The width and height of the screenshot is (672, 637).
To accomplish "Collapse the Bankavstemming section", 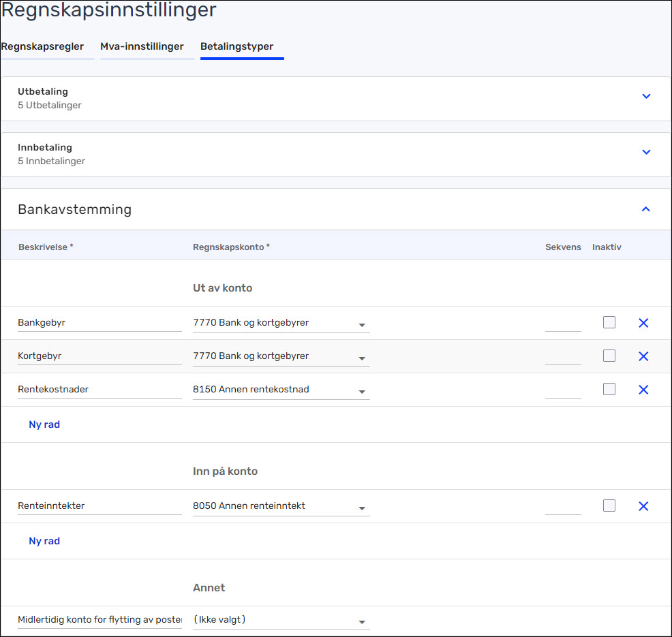I will click(646, 209).
